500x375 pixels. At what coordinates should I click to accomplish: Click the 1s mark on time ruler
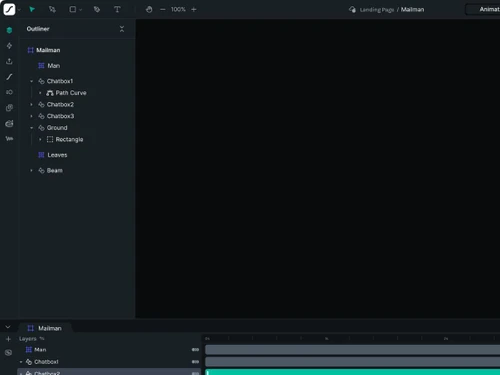click(x=327, y=339)
